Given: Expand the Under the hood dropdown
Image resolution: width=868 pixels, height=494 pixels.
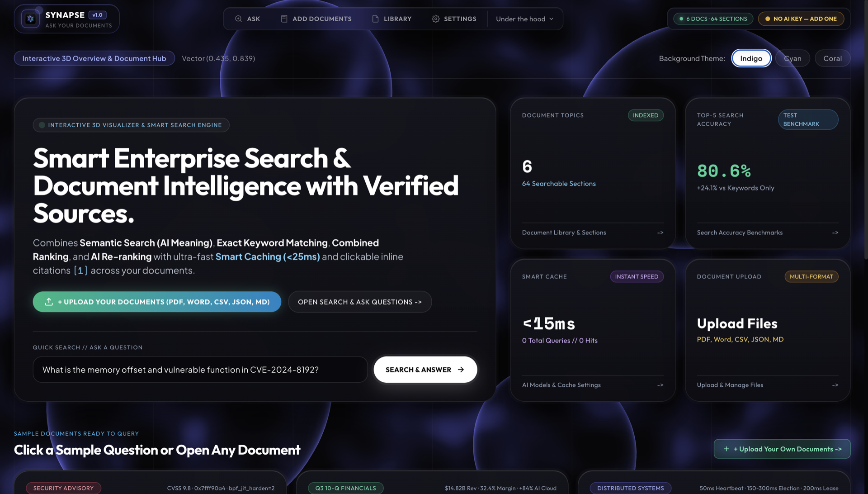Looking at the screenshot, I should [x=525, y=19].
